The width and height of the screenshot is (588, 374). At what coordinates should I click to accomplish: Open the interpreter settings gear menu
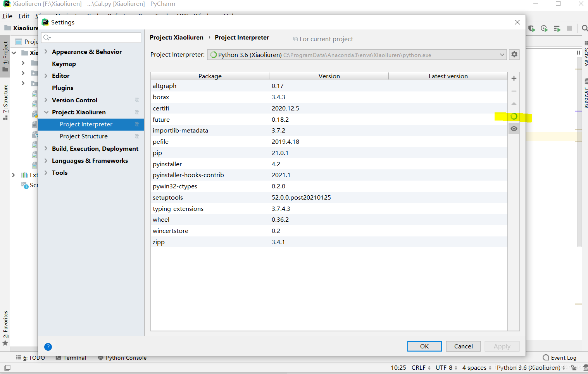(514, 55)
